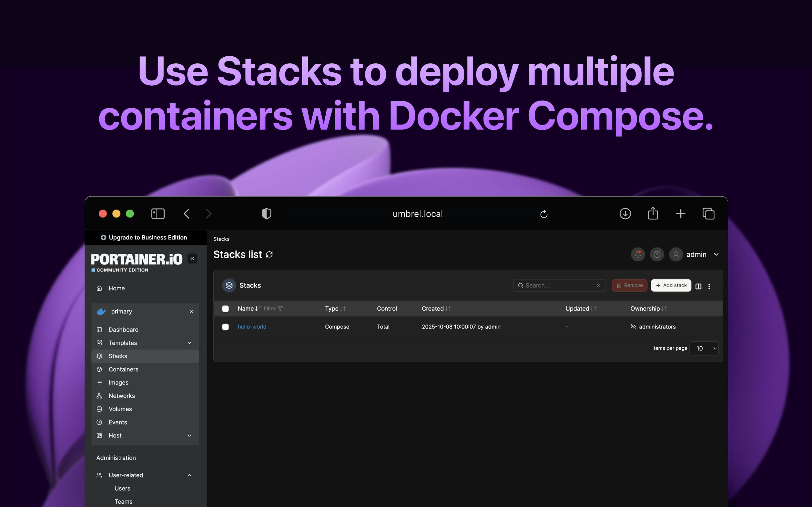Change items per page value

point(704,348)
